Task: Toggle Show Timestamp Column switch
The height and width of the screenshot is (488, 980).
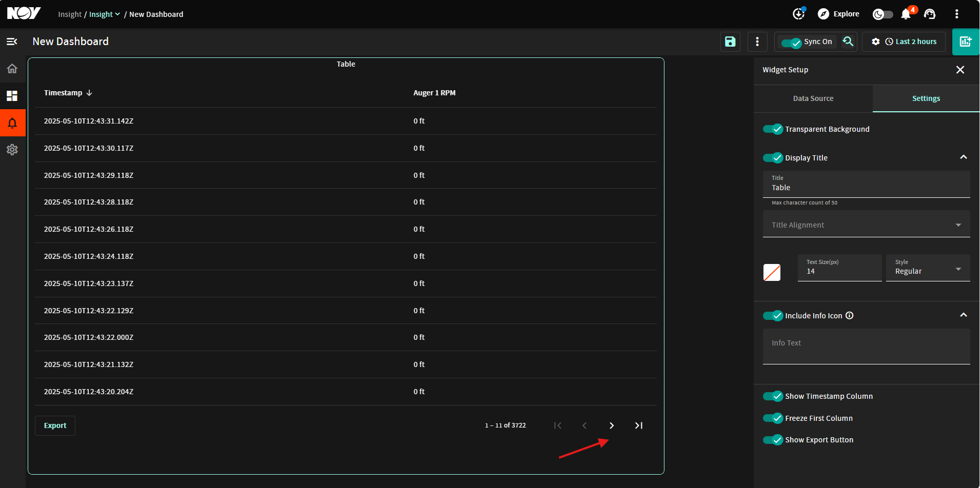Action: tap(773, 396)
